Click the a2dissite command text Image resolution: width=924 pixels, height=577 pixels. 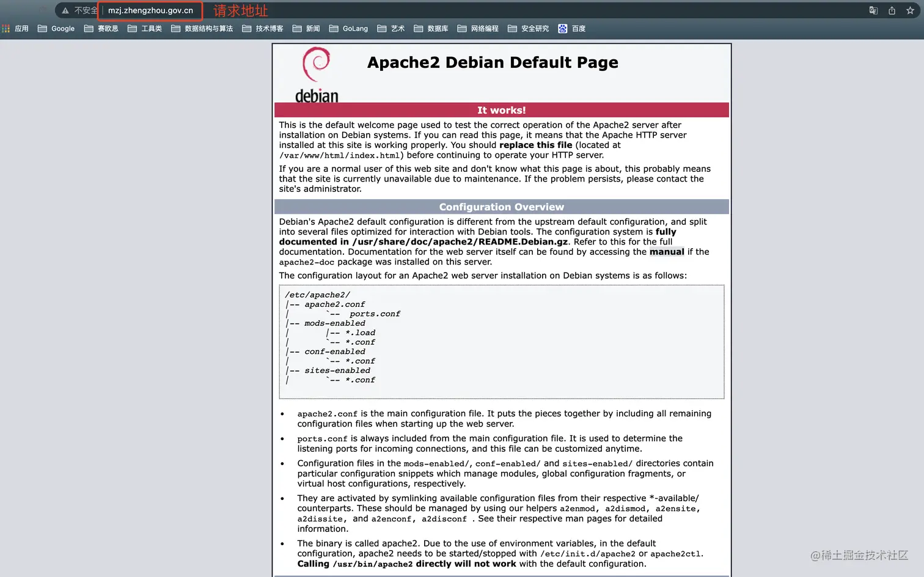pyautogui.click(x=321, y=519)
